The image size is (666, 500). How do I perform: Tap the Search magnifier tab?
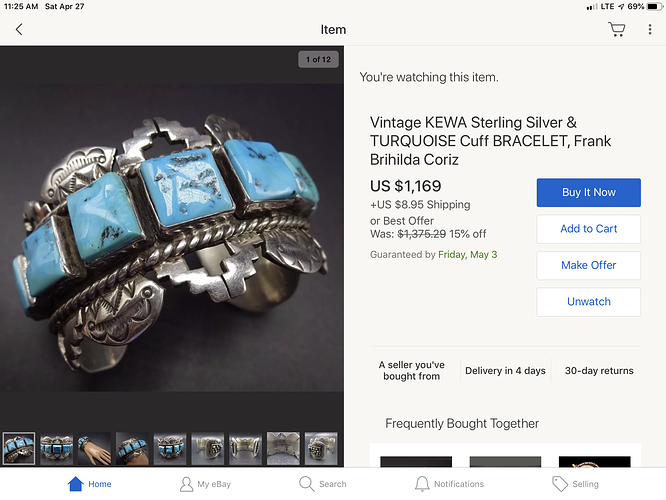coord(323,484)
